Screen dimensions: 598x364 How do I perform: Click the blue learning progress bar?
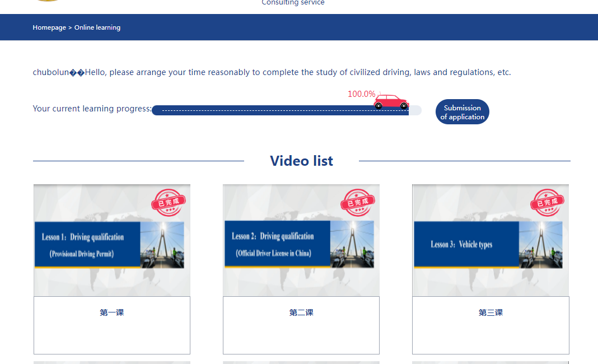[x=287, y=110]
